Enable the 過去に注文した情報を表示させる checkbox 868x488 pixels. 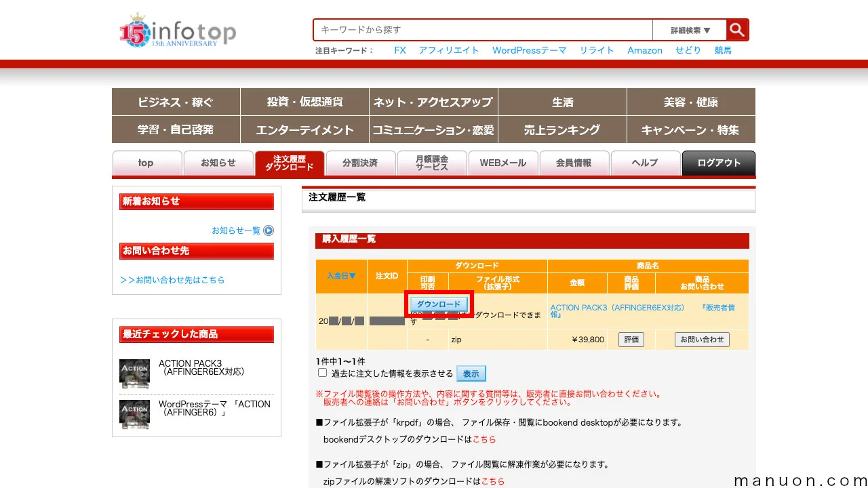pyautogui.click(x=322, y=373)
